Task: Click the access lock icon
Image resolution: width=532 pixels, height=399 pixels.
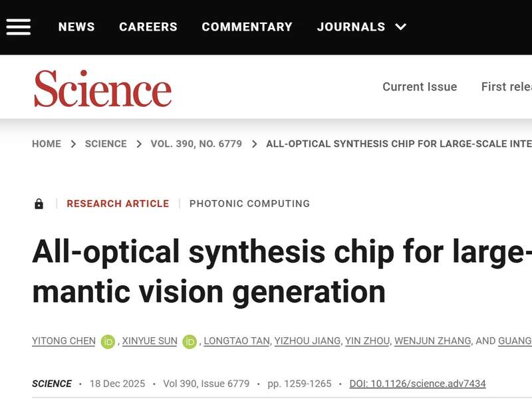Action: coord(39,204)
